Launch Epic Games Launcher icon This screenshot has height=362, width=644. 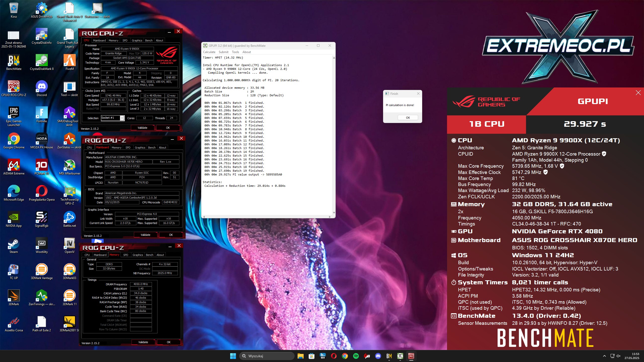coord(14,117)
